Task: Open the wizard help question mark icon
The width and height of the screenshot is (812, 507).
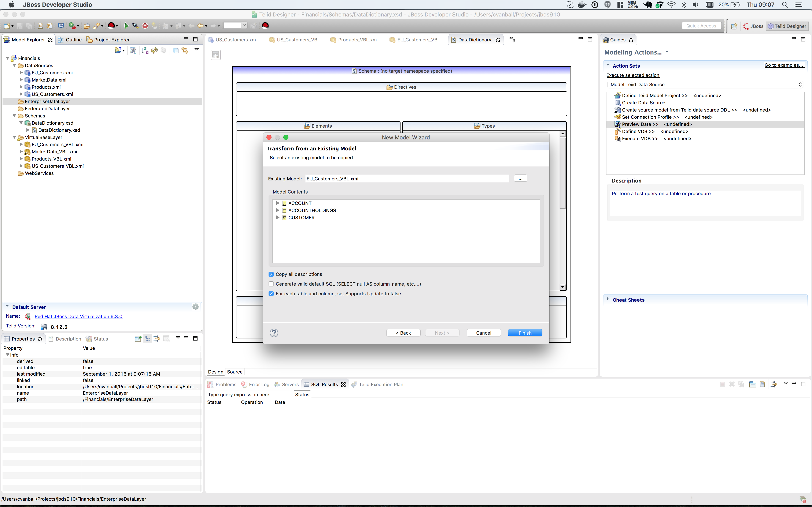Action: coord(274,333)
